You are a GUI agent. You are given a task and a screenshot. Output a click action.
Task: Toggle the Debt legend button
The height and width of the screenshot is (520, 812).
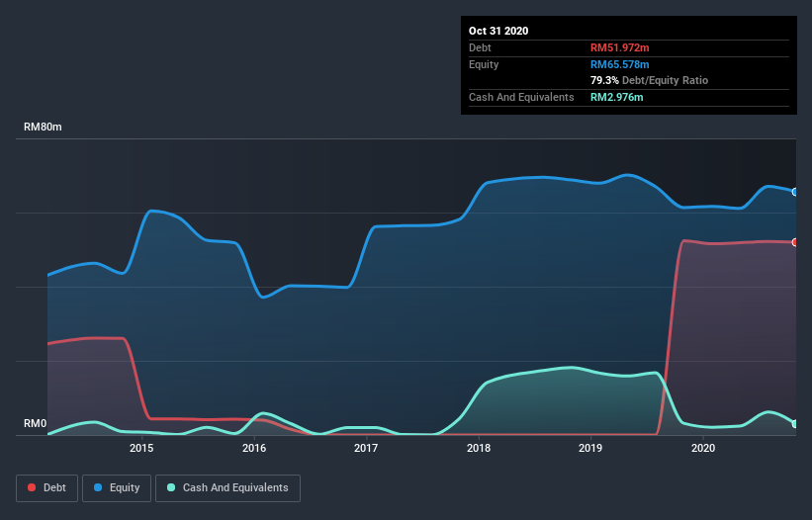tap(46, 488)
